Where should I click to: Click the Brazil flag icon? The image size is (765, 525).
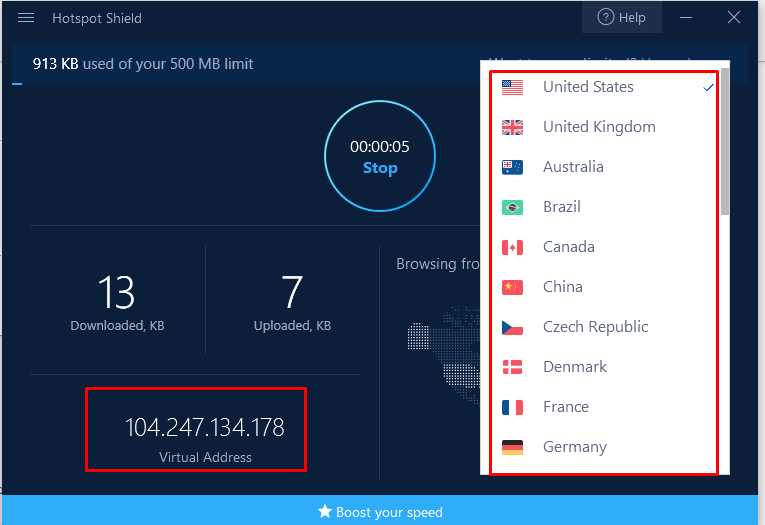512,207
